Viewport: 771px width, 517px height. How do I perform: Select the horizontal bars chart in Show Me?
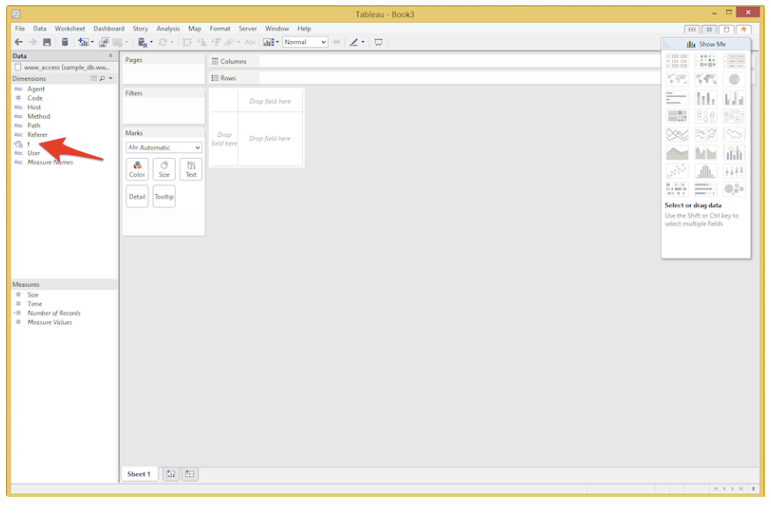pyautogui.click(x=677, y=98)
